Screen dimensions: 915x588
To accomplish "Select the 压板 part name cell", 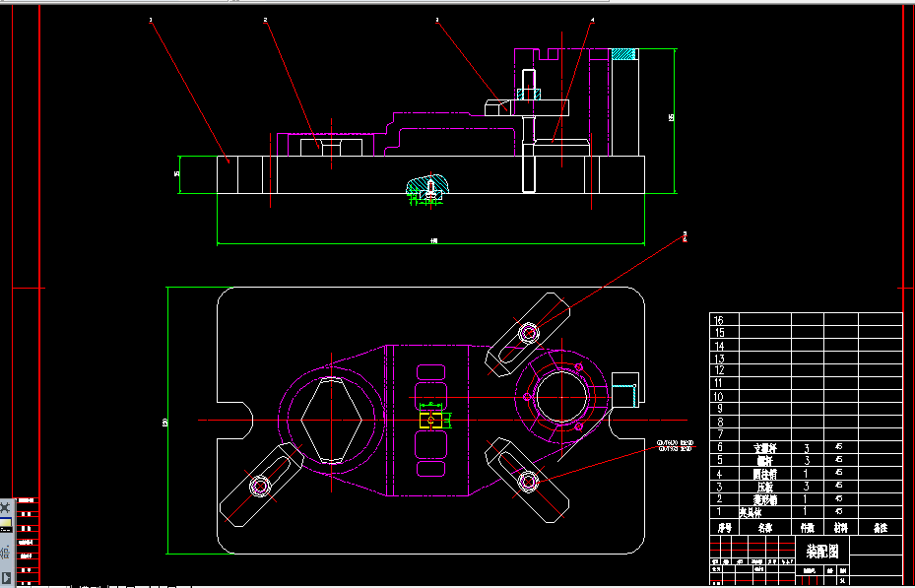I will pos(765,487).
